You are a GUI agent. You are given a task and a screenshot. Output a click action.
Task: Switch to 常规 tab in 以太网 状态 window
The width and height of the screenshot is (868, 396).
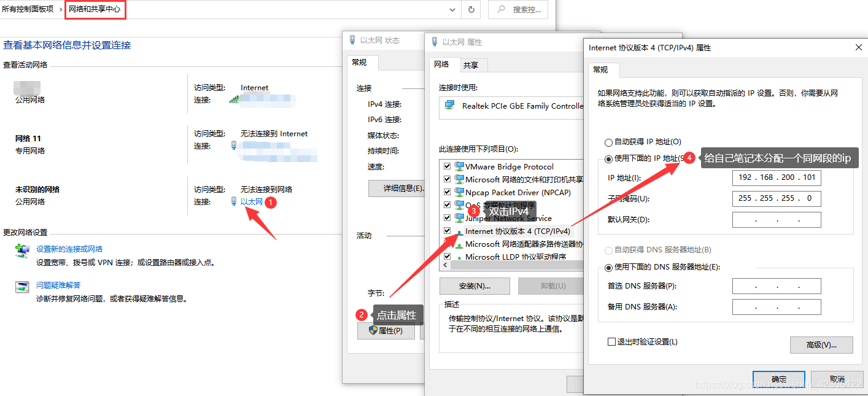(x=363, y=63)
